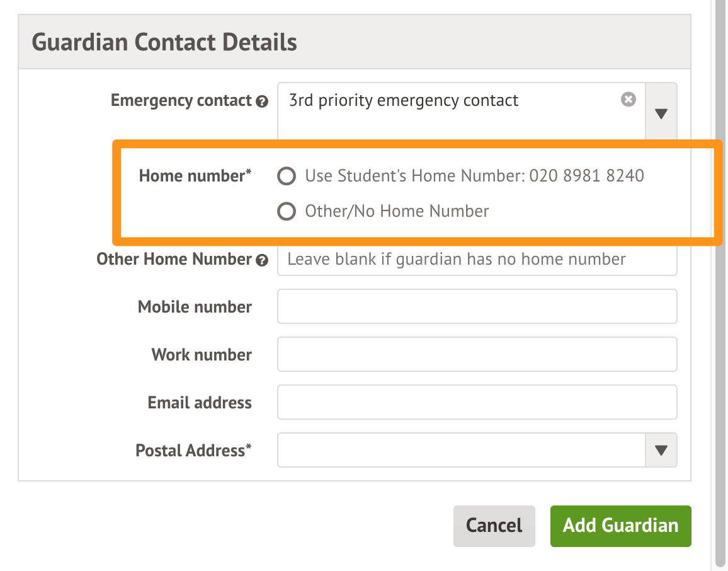Expand the Emergency contact dropdown arrow
The width and height of the screenshot is (728, 571).
pos(661,113)
